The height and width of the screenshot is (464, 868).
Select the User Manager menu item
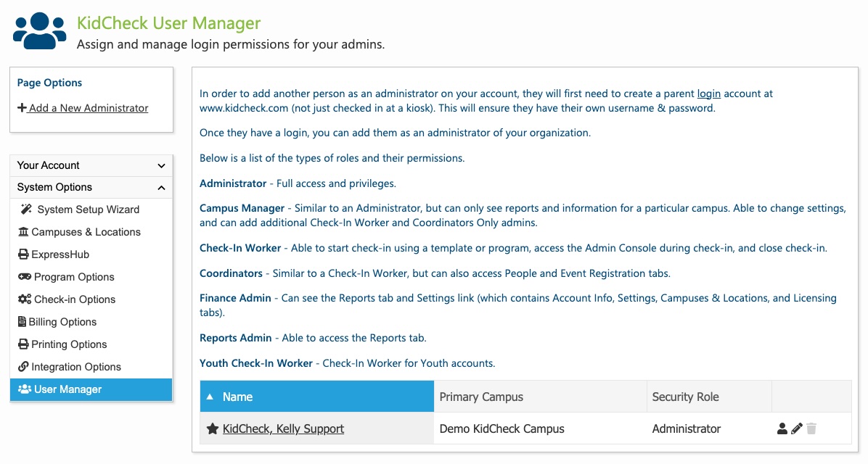tap(91, 389)
